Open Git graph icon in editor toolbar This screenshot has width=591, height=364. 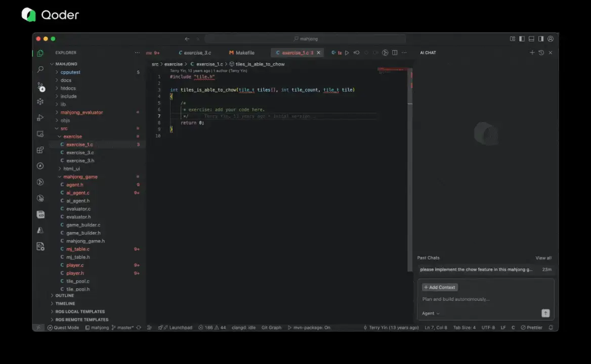click(385, 53)
